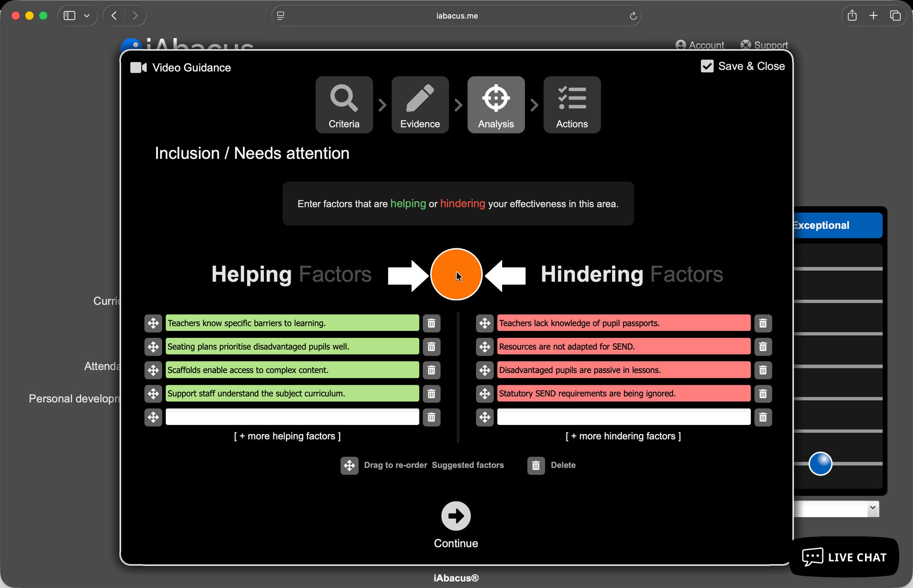Image resolution: width=913 pixels, height=588 pixels.
Task: Delete 'Teachers know specific barriers' helping factor
Action: point(431,323)
